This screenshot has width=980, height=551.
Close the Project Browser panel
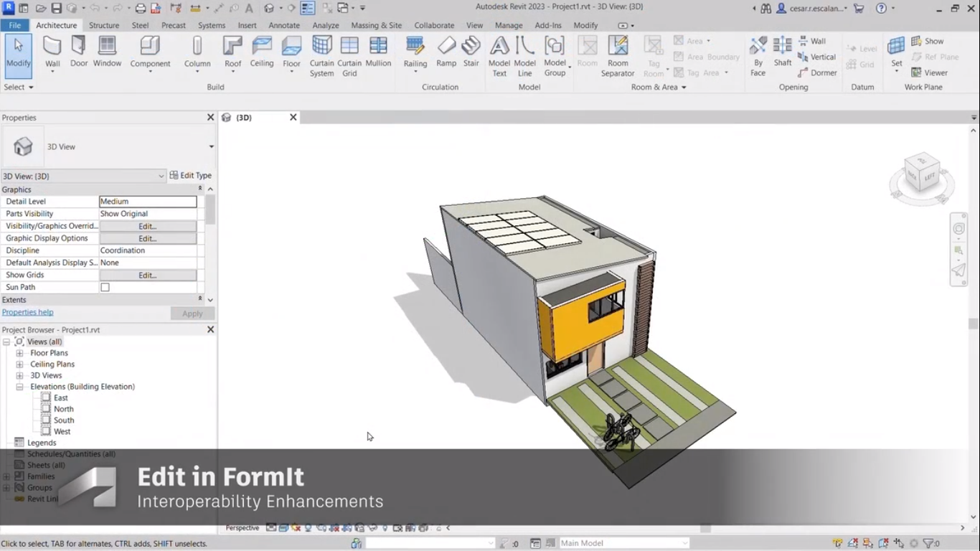pyautogui.click(x=211, y=329)
